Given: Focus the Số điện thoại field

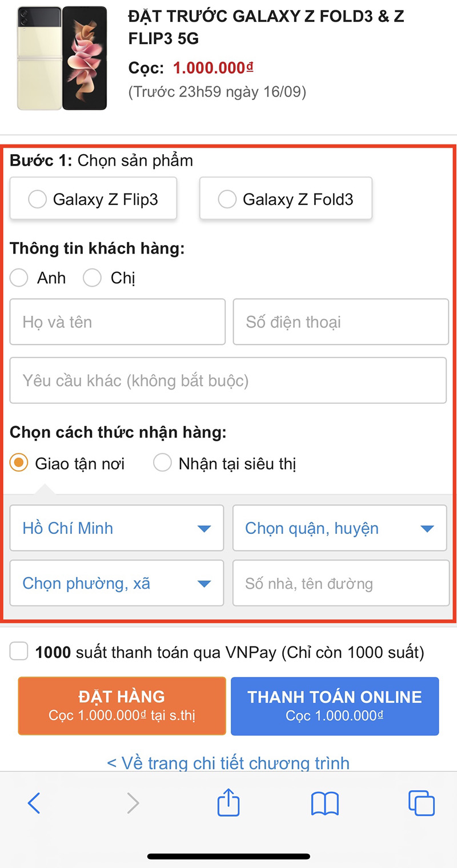Looking at the screenshot, I should pyautogui.click(x=340, y=322).
